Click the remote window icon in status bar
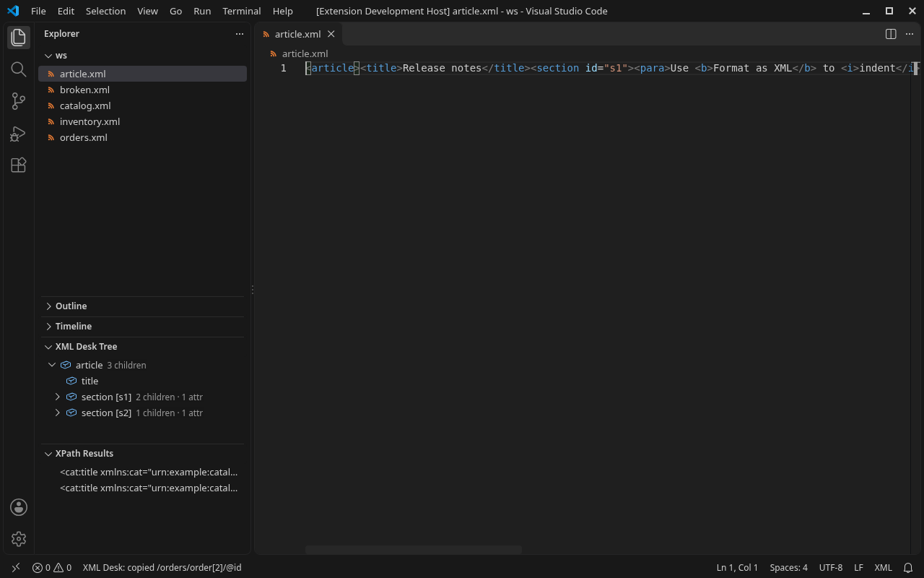924x578 pixels. click(16, 568)
